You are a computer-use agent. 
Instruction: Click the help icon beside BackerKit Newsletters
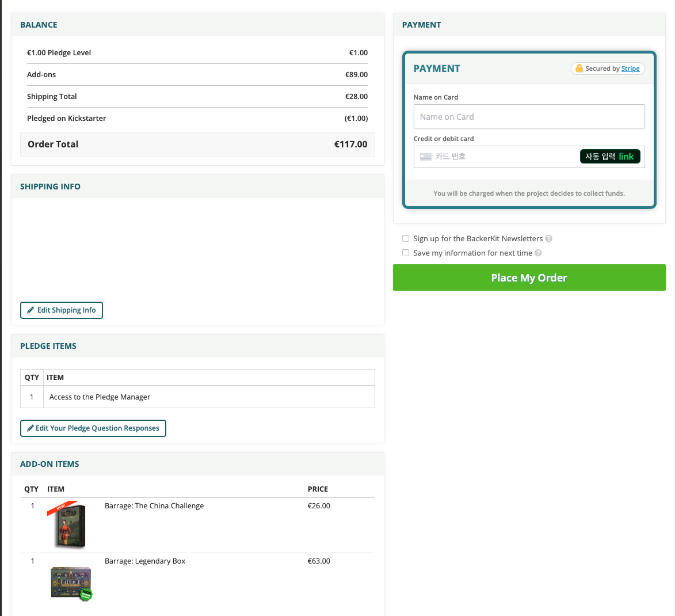coord(548,239)
